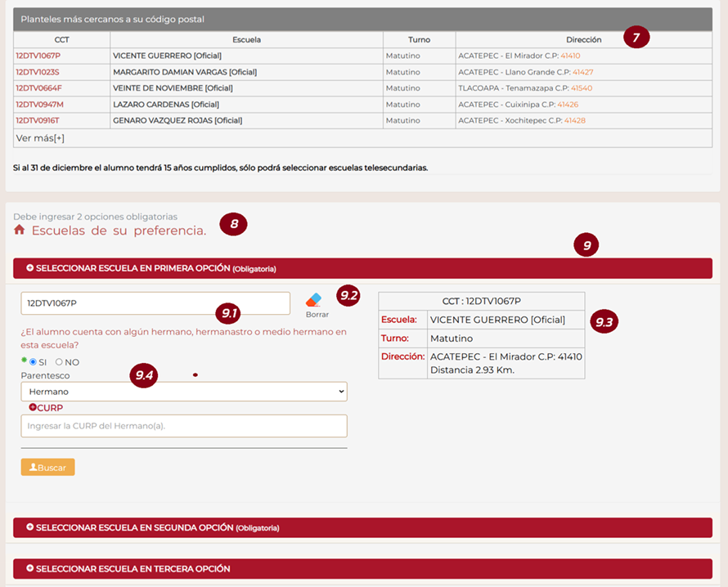This screenshot has width=728, height=587.
Task: Click the Borrar eraser icon
Action: [x=314, y=300]
